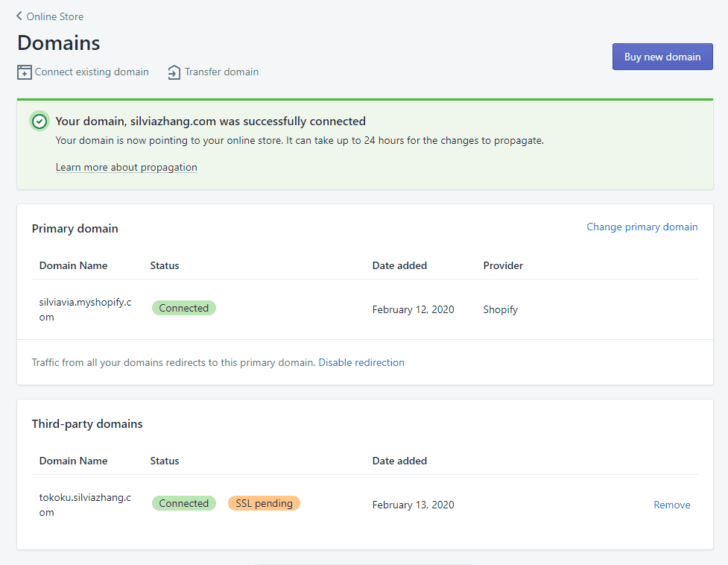Remove the tokoku.silviazhang.com domain
The height and width of the screenshot is (565, 728).
coord(672,505)
